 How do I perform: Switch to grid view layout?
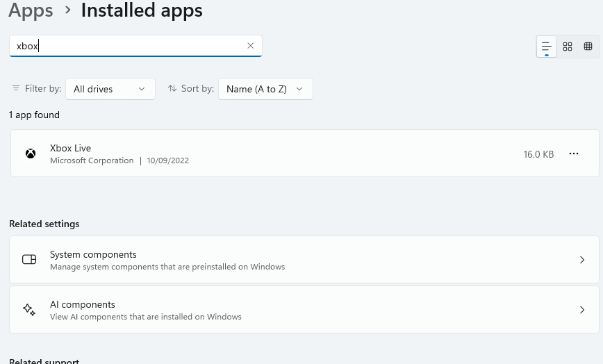click(568, 47)
